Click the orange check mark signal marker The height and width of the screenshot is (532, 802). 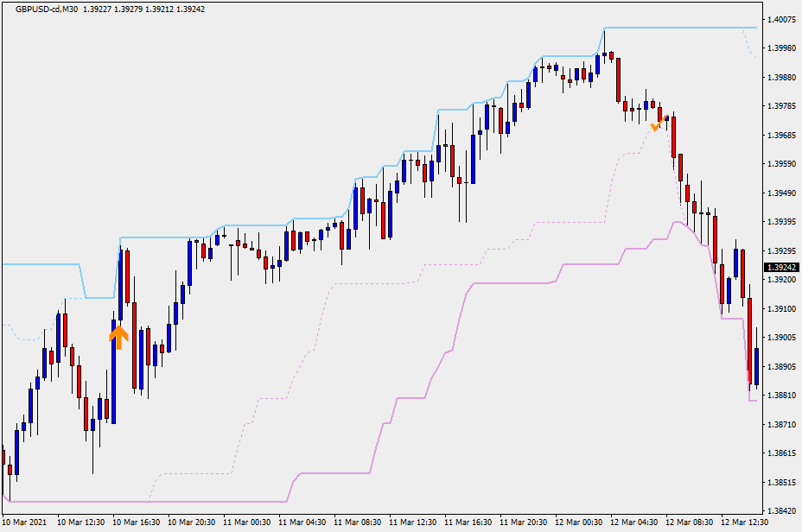tap(656, 126)
